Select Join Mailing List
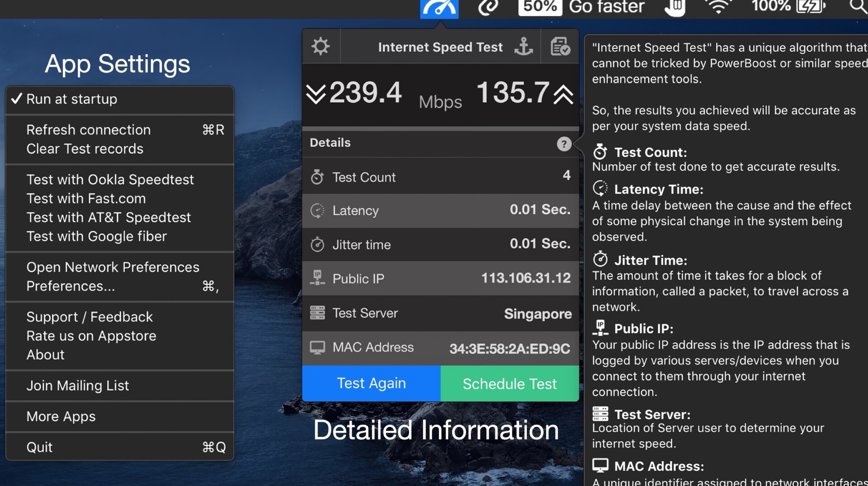The width and height of the screenshot is (868, 486). coord(120,386)
